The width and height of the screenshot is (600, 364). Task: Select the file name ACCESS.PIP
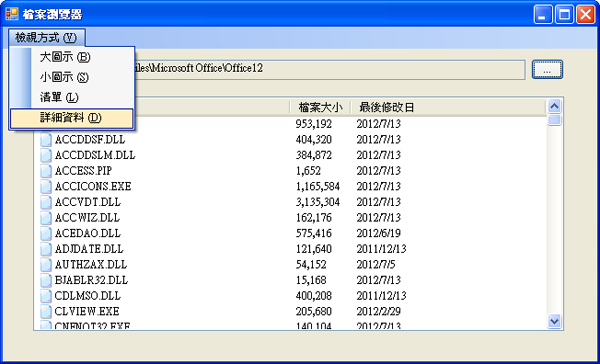click(x=83, y=171)
